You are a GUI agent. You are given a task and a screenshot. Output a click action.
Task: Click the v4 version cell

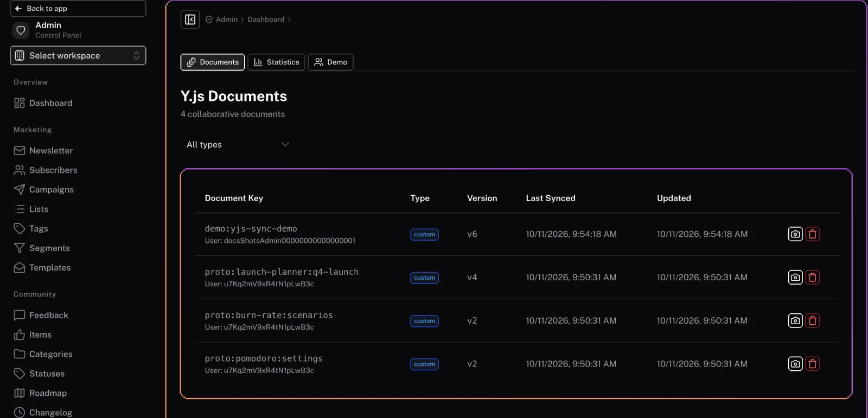(472, 278)
